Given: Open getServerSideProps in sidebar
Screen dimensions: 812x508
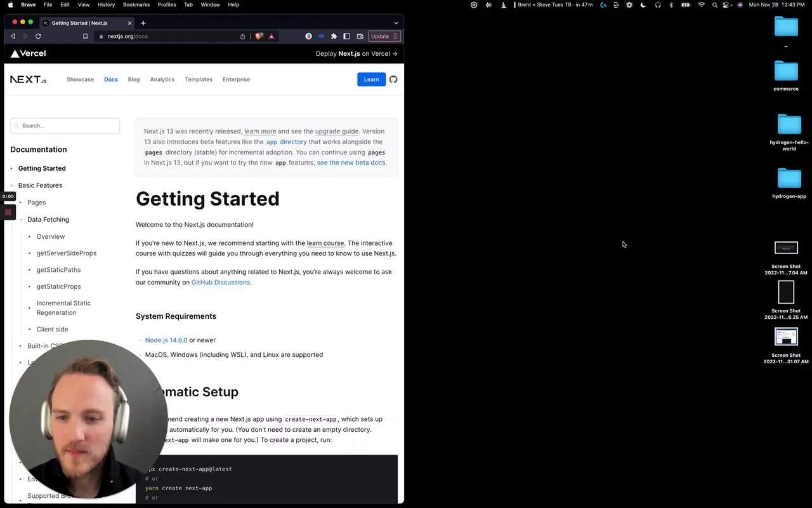Looking at the screenshot, I should (67, 253).
